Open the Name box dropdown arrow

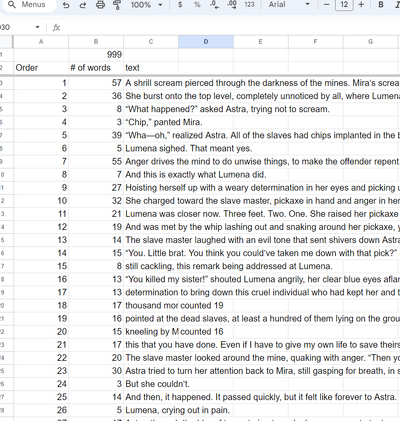37,27
